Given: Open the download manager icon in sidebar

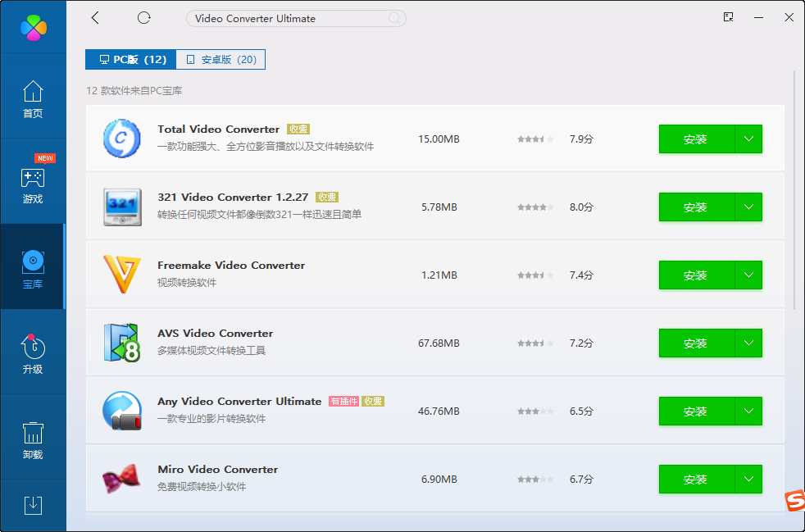Looking at the screenshot, I should click(x=33, y=505).
